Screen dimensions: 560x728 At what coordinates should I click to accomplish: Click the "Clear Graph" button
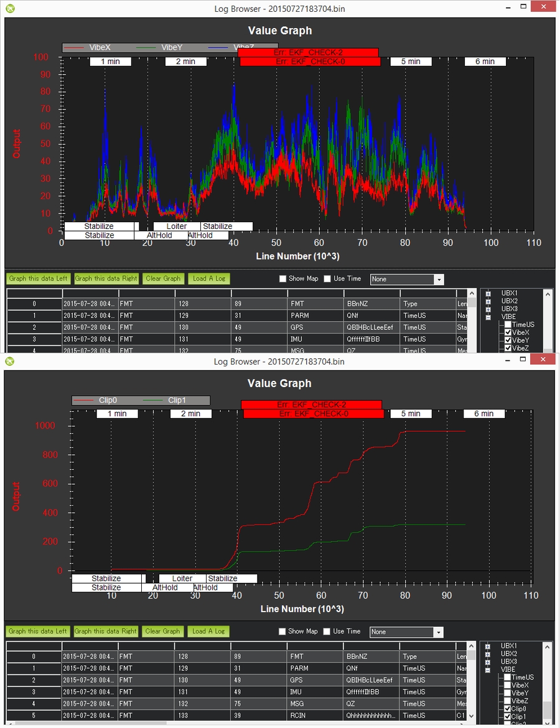click(163, 278)
